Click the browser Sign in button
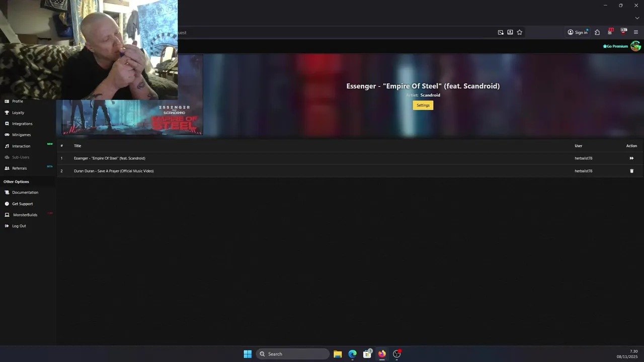 click(578, 32)
